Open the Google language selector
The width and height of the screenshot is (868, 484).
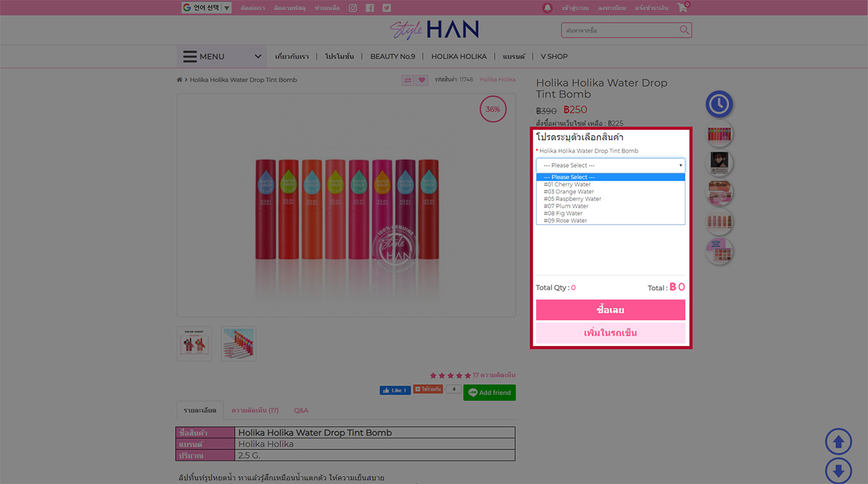[x=206, y=8]
